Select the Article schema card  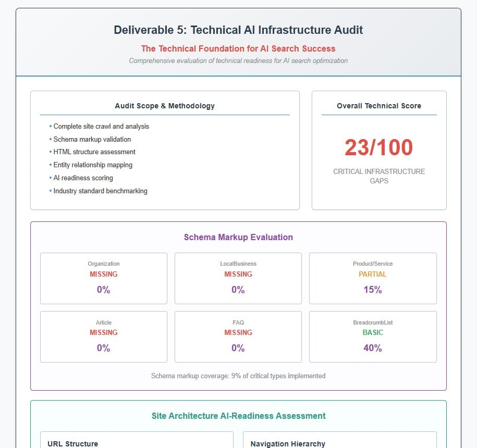tap(104, 337)
